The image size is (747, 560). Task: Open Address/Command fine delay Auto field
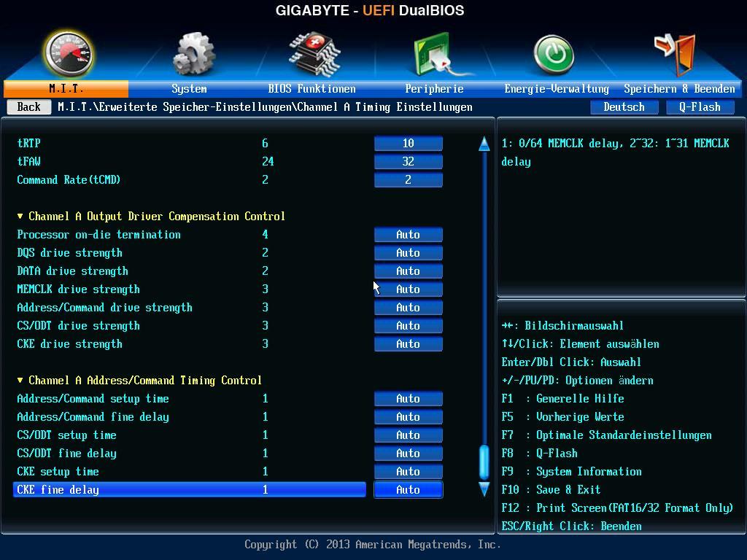409,416
